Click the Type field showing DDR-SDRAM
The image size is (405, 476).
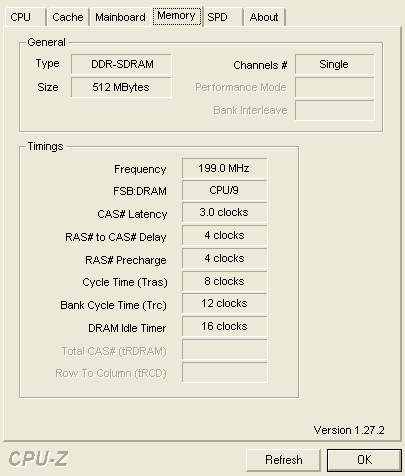point(121,64)
